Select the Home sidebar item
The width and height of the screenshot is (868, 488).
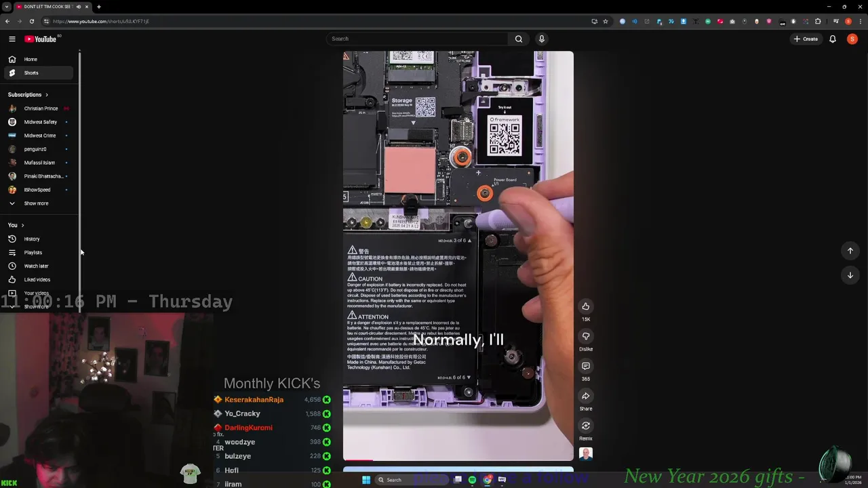click(x=38, y=59)
